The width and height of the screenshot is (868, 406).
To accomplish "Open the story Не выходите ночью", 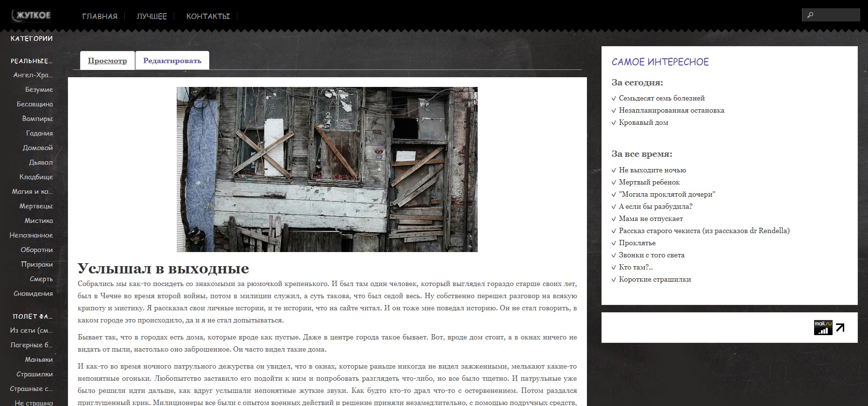I will click(x=652, y=170).
